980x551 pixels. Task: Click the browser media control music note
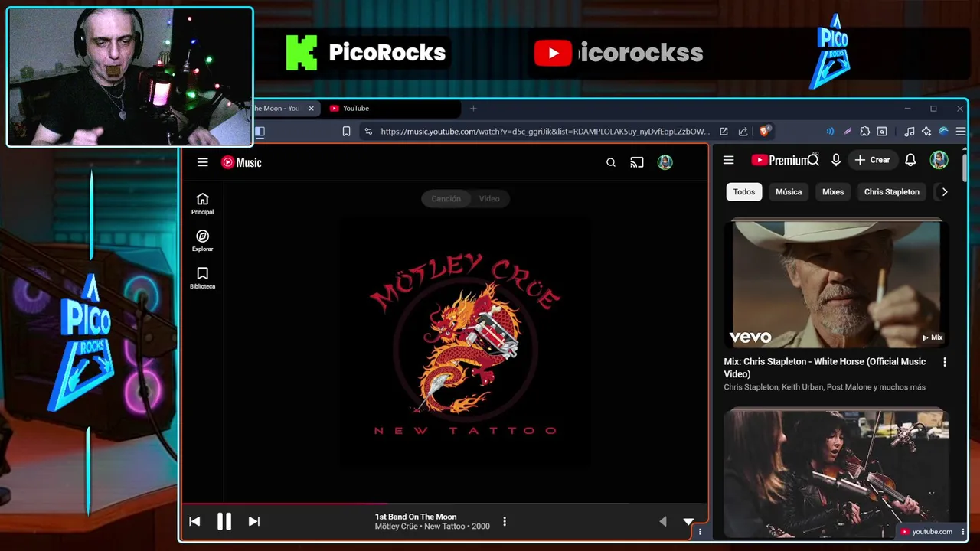(909, 132)
